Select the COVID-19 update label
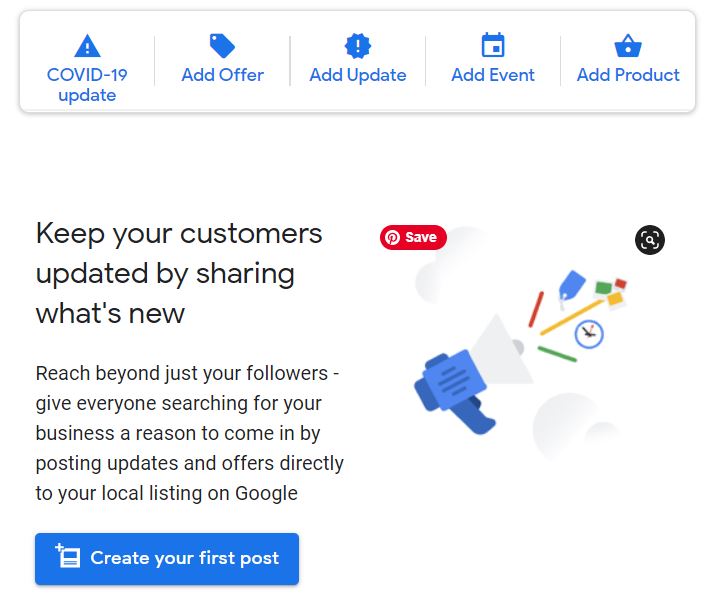709x599 pixels. 87,85
